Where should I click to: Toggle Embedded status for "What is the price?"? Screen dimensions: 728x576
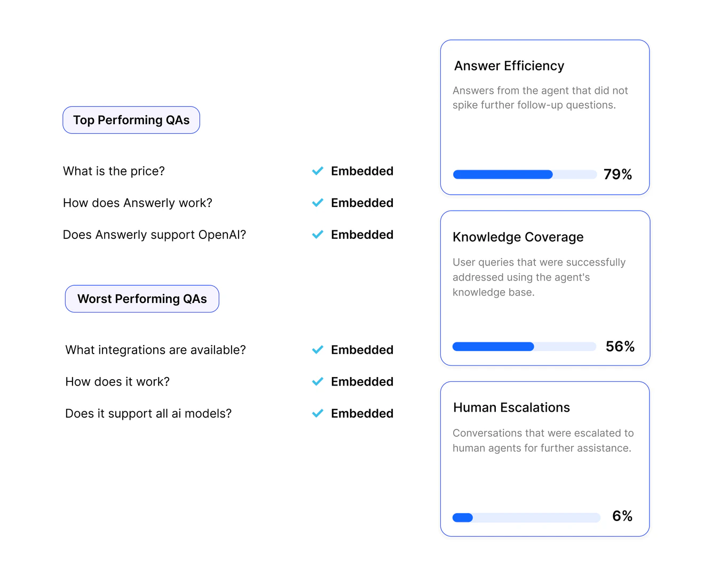pos(362,171)
